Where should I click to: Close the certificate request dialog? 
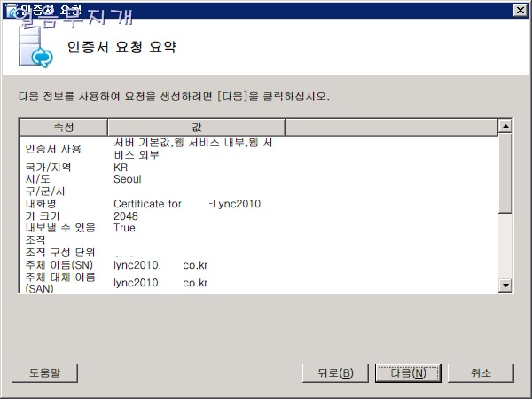[x=520, y=10]
